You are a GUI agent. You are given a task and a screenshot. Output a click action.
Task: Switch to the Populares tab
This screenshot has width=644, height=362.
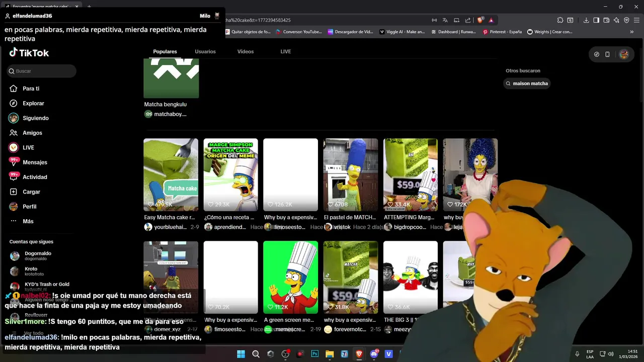[165, 51]
